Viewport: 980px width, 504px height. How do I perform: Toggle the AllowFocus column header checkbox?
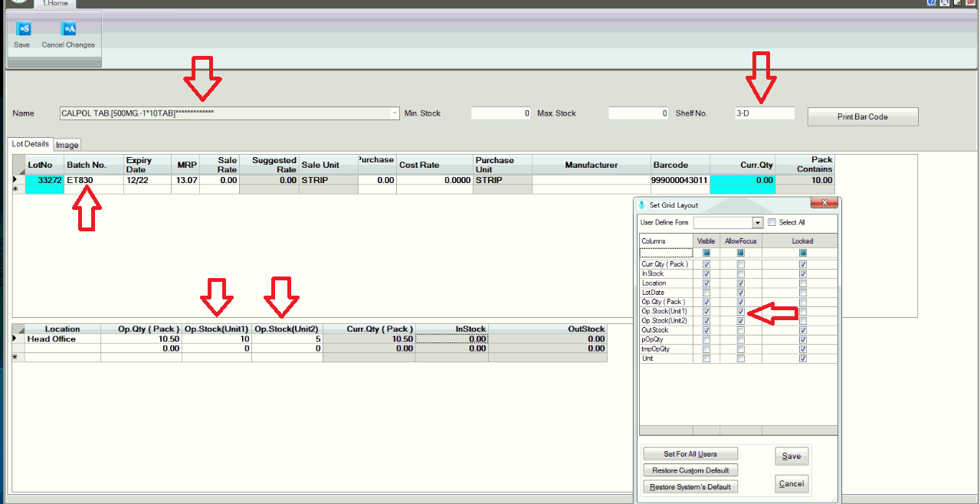[740, 252]
